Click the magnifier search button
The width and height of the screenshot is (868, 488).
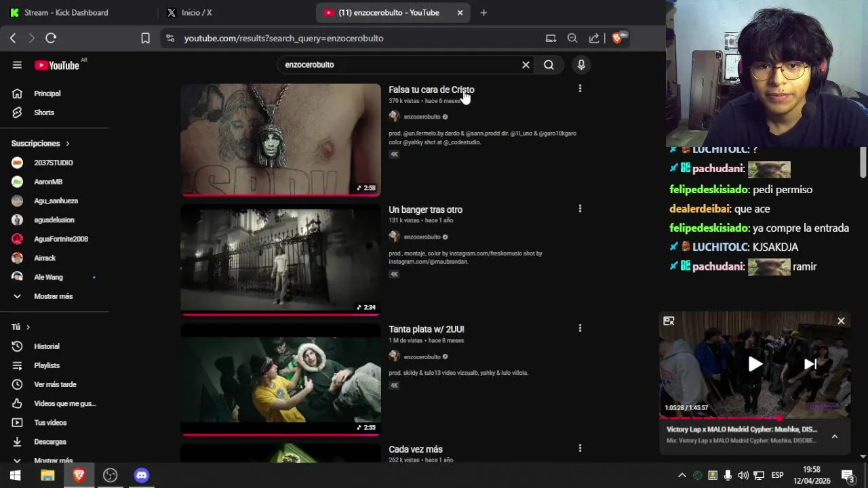tap(549, 65)
